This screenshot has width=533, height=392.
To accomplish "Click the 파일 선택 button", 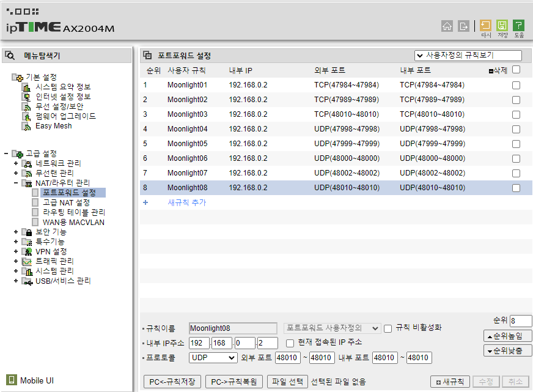I will 287,382.
